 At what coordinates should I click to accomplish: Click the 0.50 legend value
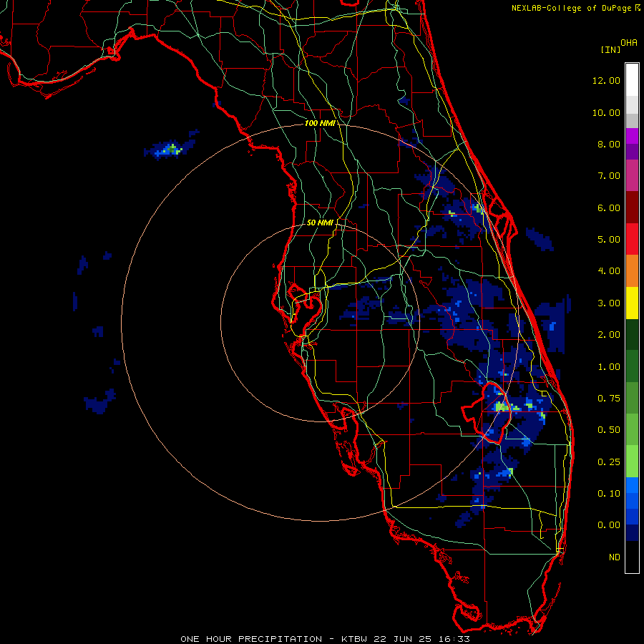tap(609, 430)
